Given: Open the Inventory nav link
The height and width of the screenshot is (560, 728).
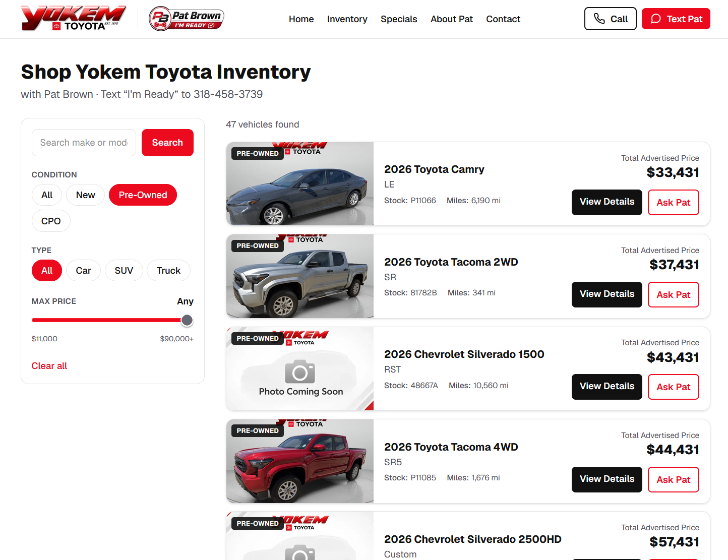Looking at the screenshot, I should (347, 19).
